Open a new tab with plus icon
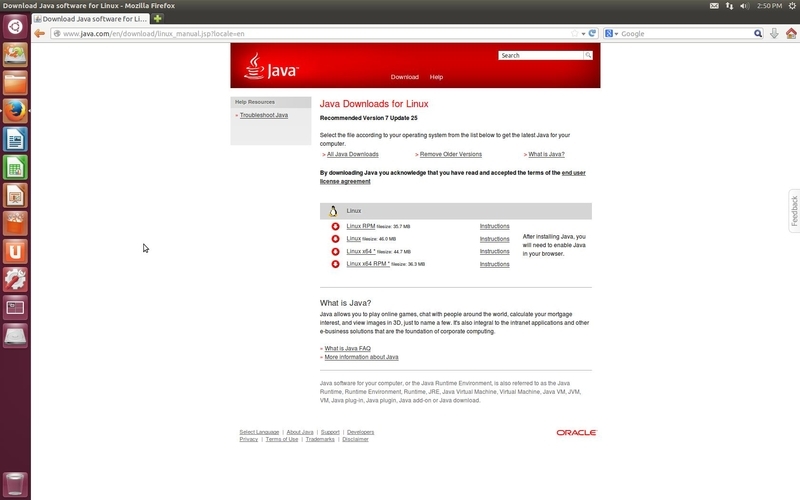The height and width of the screenshot is (500, 800). pyautogui.click(x=157, y=18)
